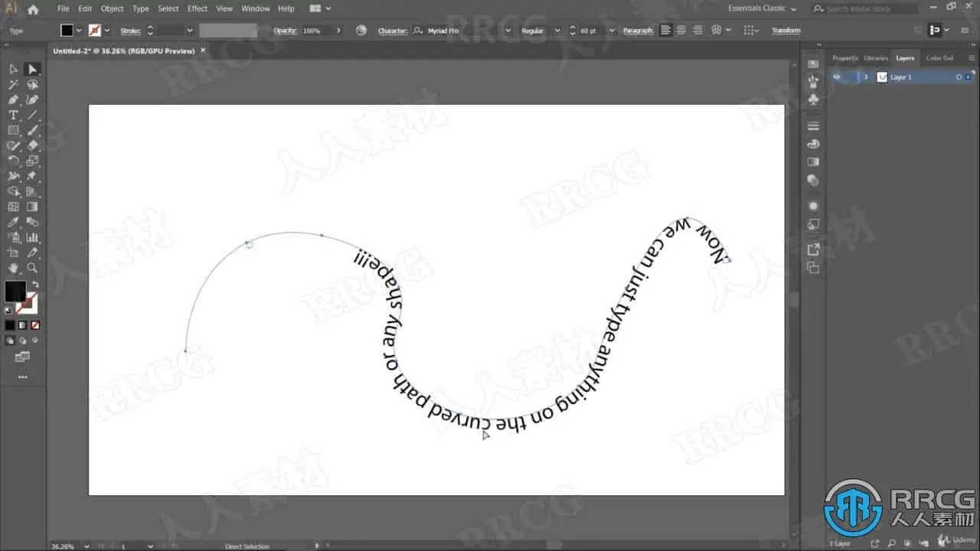The image size is (980, 551).
Task: Open the Object menu
Action: click(112, 8)
